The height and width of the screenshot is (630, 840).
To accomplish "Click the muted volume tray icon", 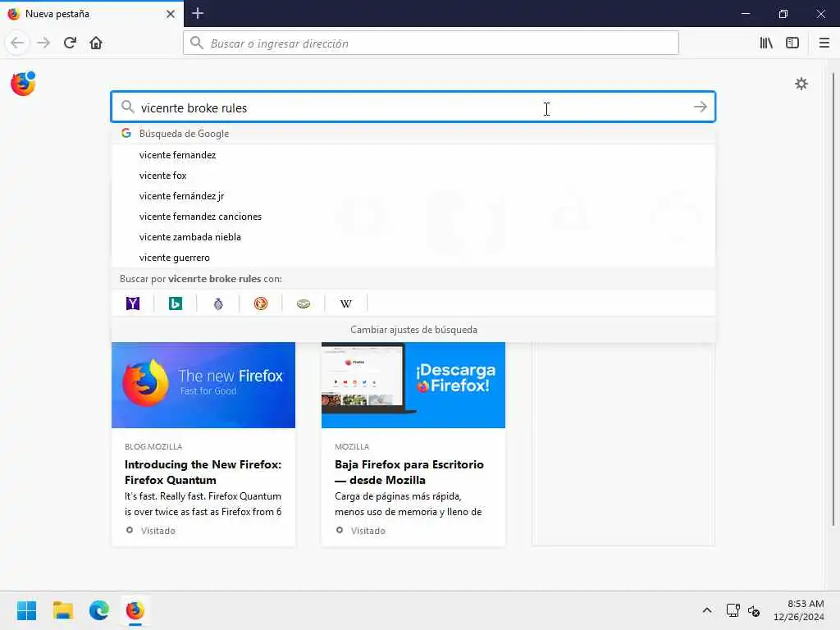I will [x=754, y=610].
